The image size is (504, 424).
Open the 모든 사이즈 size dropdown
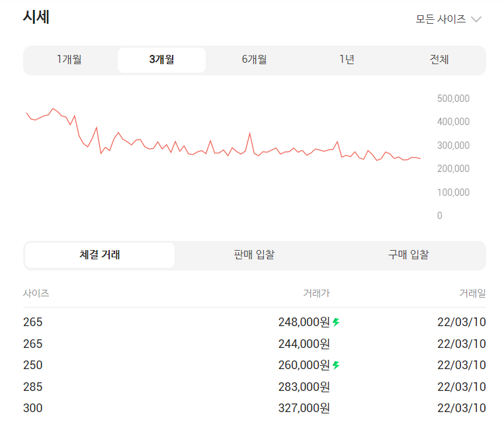pos(448,19)
